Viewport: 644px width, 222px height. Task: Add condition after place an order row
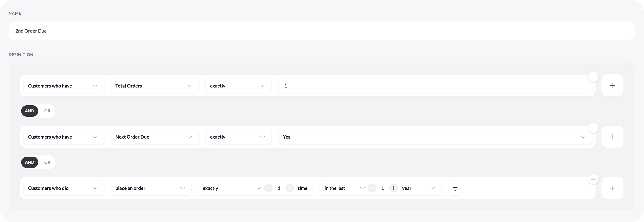pos(613,188)
